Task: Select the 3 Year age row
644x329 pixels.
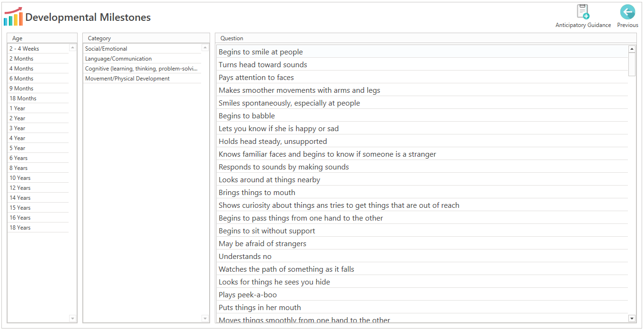Action: pyautogui.click(x=38, y=128)
